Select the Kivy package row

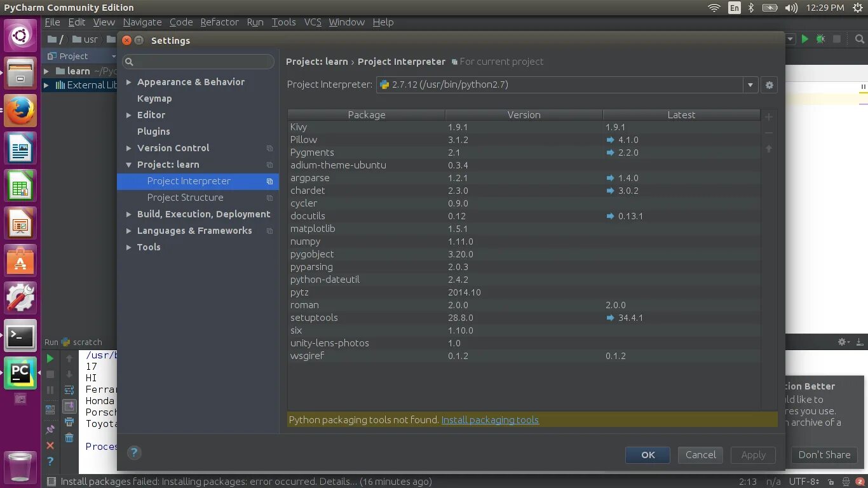[x=524, y=127]
